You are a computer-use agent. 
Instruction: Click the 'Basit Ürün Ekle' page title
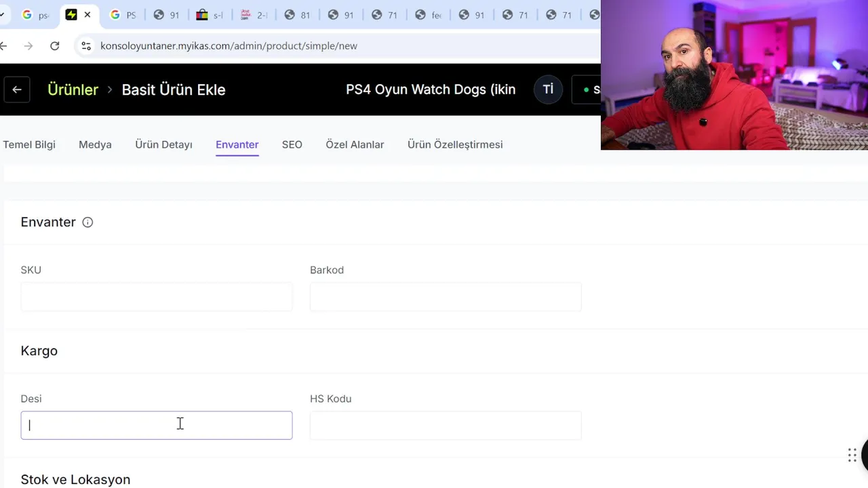click(174, 89)
